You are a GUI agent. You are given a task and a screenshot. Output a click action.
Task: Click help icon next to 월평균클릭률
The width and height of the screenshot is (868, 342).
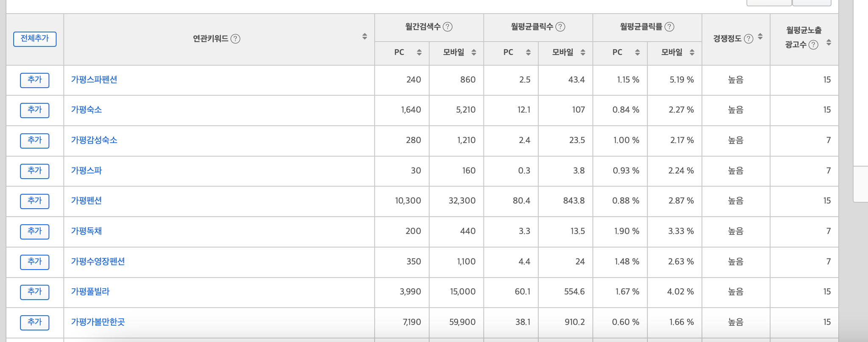point(669,27)
